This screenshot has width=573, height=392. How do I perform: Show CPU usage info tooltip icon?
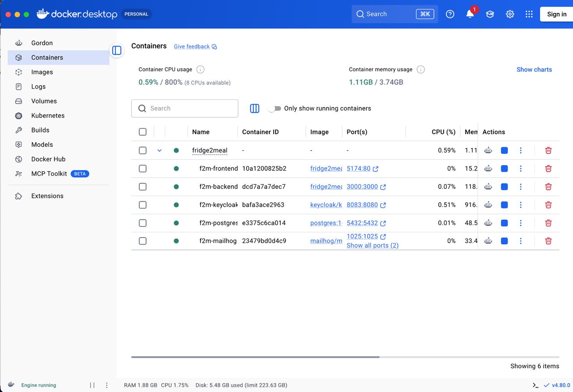click(201, 69)
